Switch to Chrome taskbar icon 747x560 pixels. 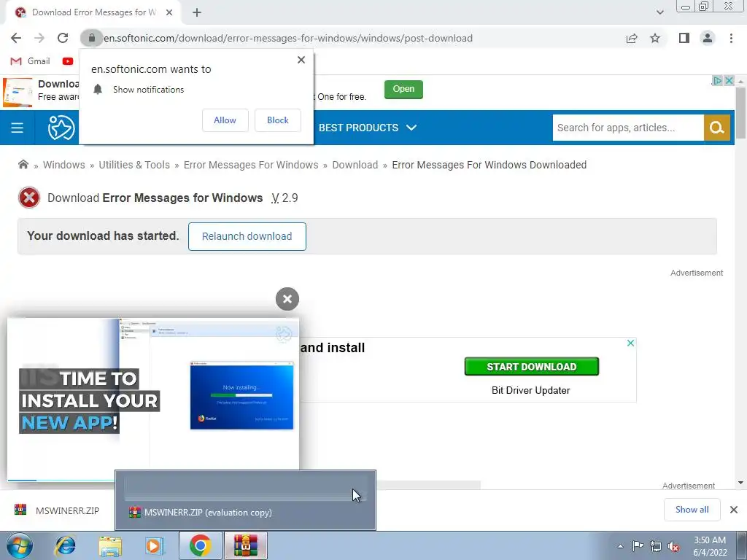pyautogui.click(x=200, y=545)
